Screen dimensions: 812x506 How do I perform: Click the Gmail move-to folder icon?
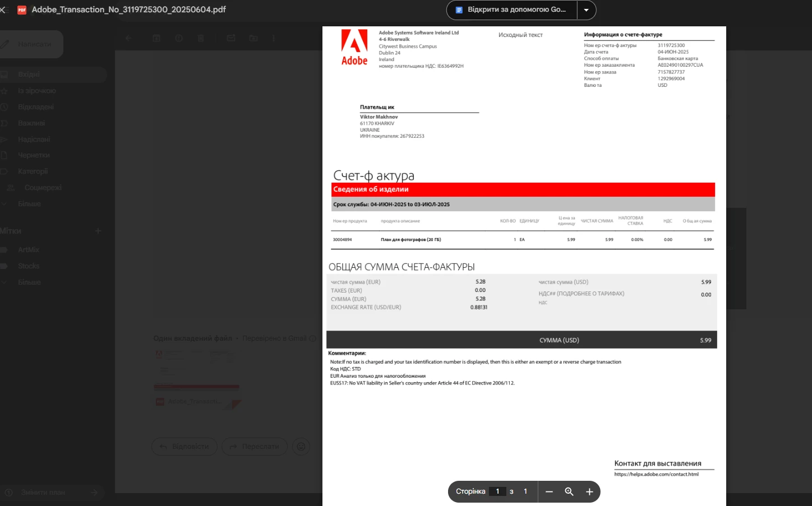point(253,38)
